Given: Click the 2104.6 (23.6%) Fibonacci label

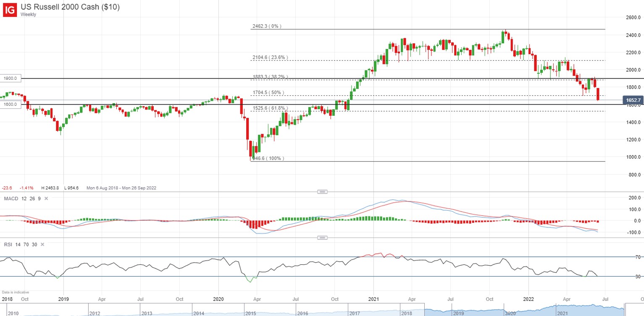Looking at the screenshot, I should [270, 57].
